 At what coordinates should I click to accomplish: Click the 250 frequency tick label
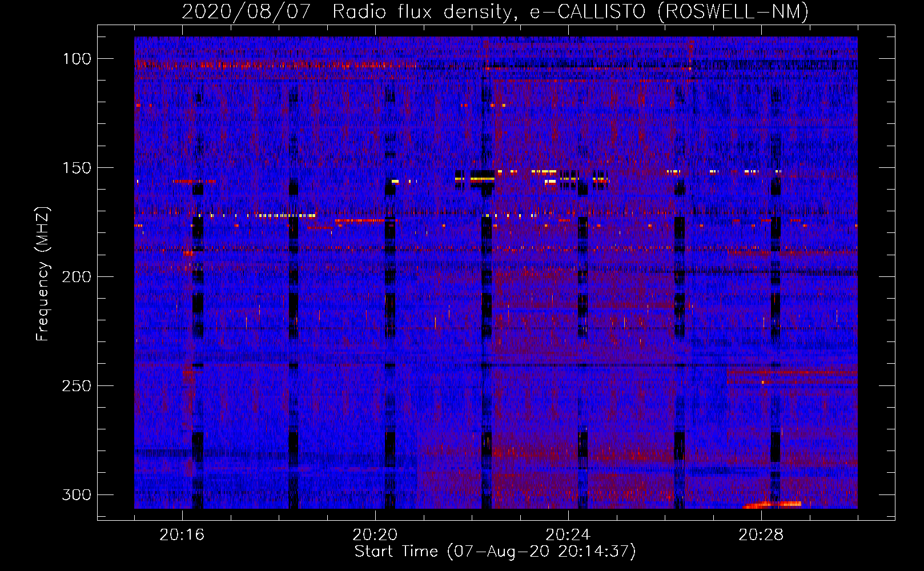pyautogui.click(x=77, y=386)
